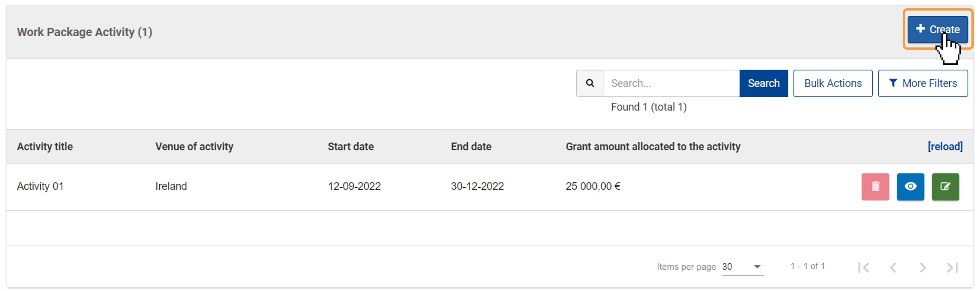Focus the Search text field
This screenshot has width=980, height=291.
pyautogui.click(x=671, y=83)
